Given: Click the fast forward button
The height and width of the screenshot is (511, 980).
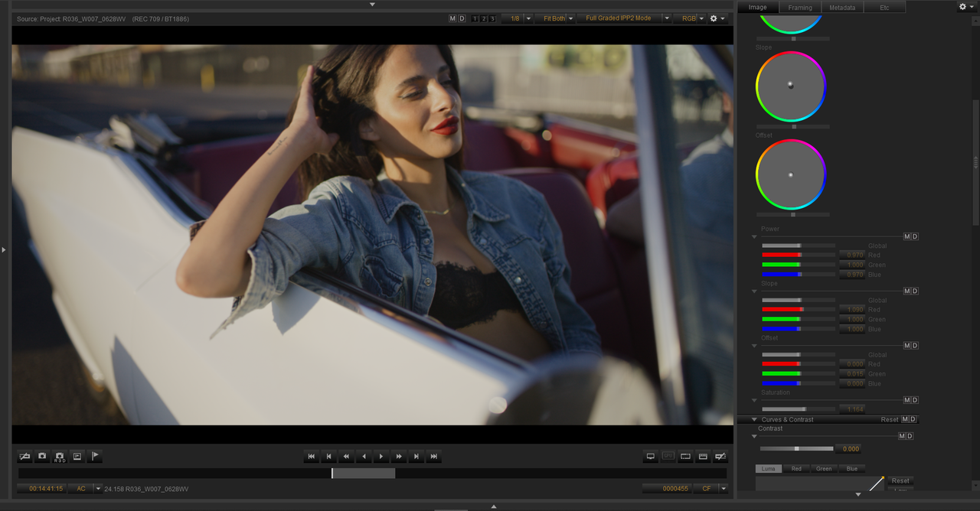Looking at the screenshot, I should [x=399, y=457].
